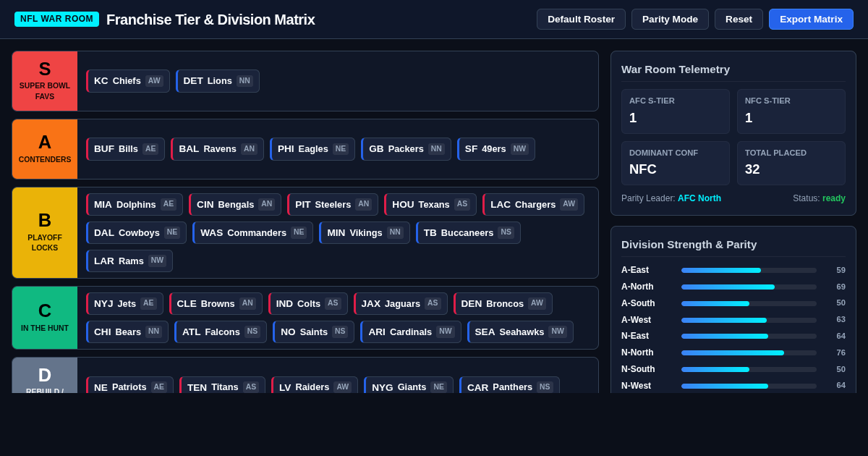
Task: Select the LV Raiders chip
Action: (315, 387)
